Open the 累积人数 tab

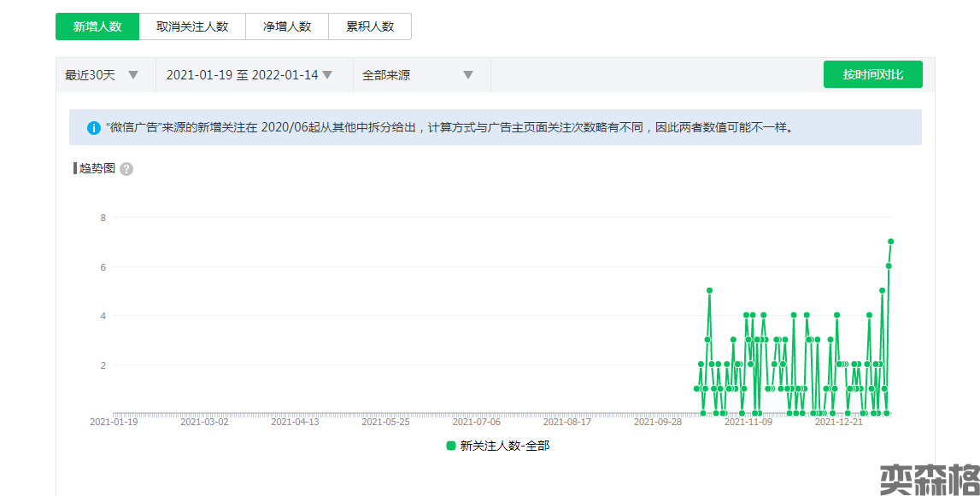coord(370,26)
